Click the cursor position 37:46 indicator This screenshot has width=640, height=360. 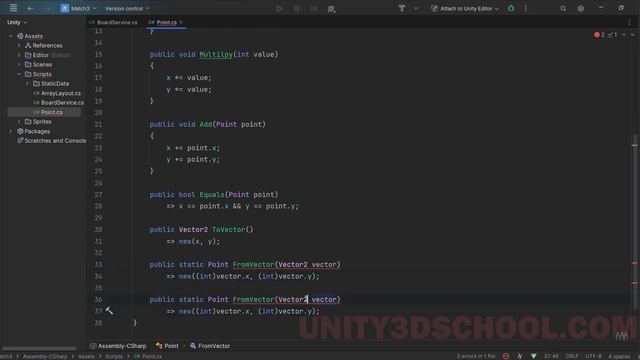551,356
